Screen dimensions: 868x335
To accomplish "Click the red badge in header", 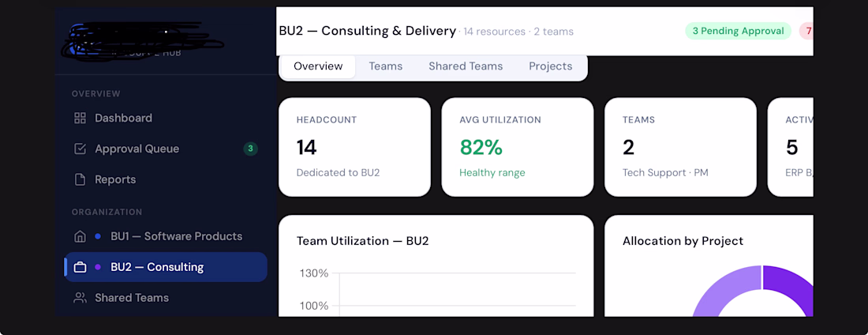I will click(806, 31).
